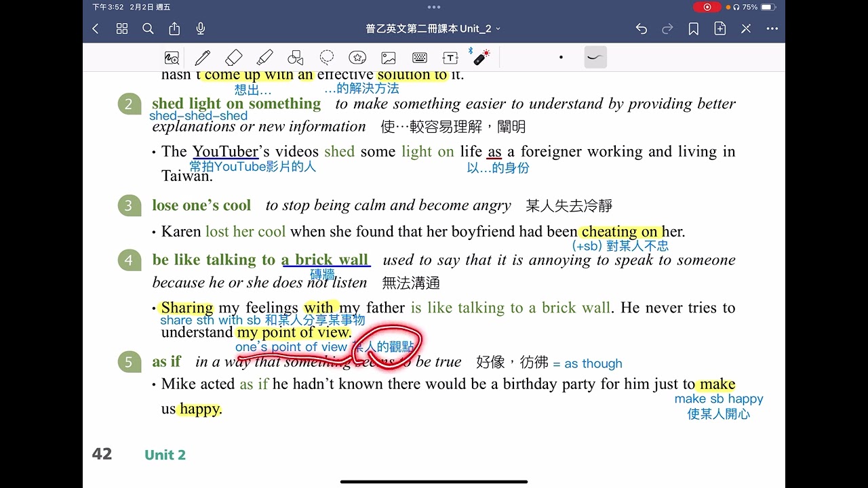The image size is (868, 488).
Task: Choose the dot laser pointer style
Action: click(x=561, y=58)
